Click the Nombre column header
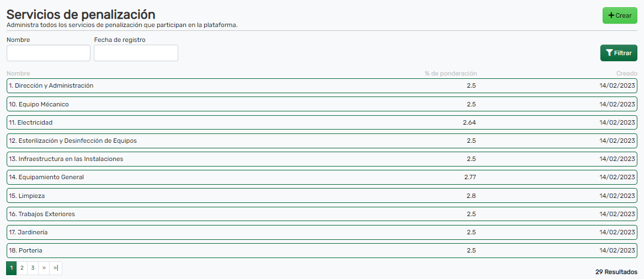The image size is (644, 279). (18, 73)
